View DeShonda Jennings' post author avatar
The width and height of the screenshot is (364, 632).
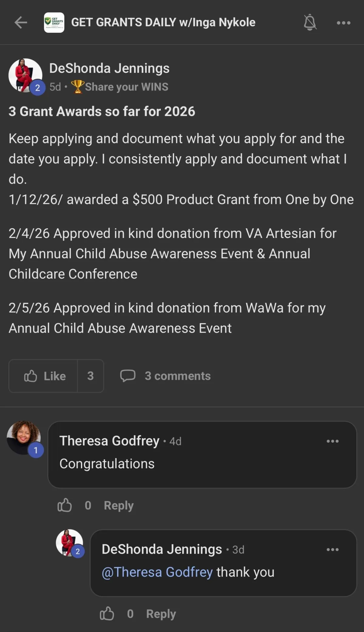(25, 75)
